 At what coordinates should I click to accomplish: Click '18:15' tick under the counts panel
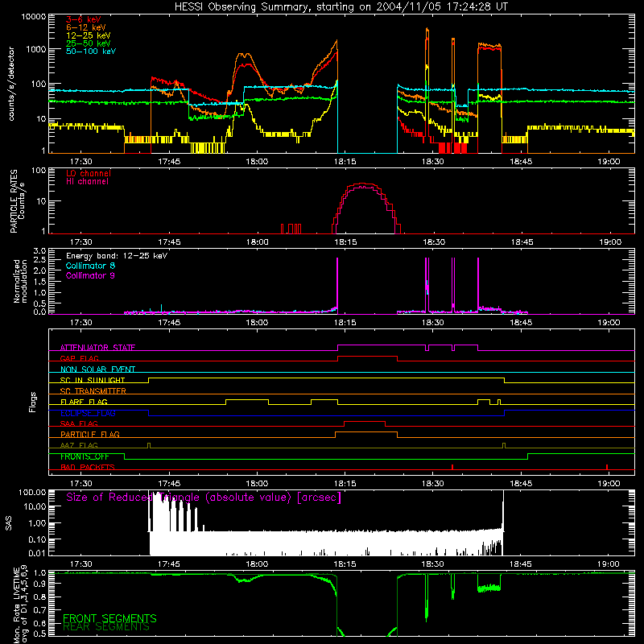click(345, 162)
